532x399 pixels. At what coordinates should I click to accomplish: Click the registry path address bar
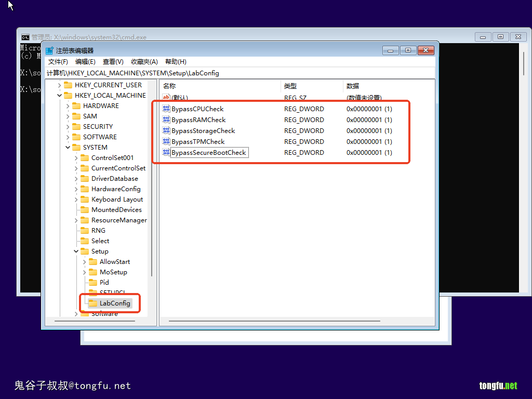pyautogui.click(x=239, y=73)
